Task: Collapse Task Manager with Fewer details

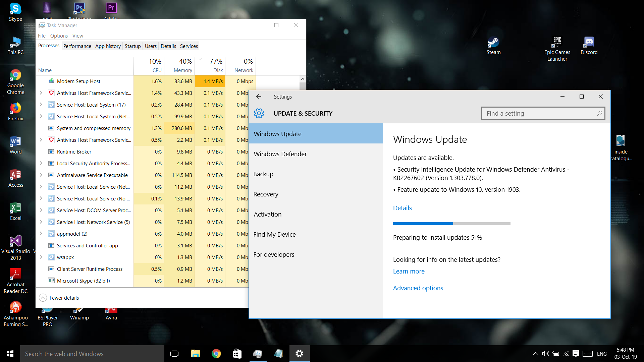Action: pos(59,298)
